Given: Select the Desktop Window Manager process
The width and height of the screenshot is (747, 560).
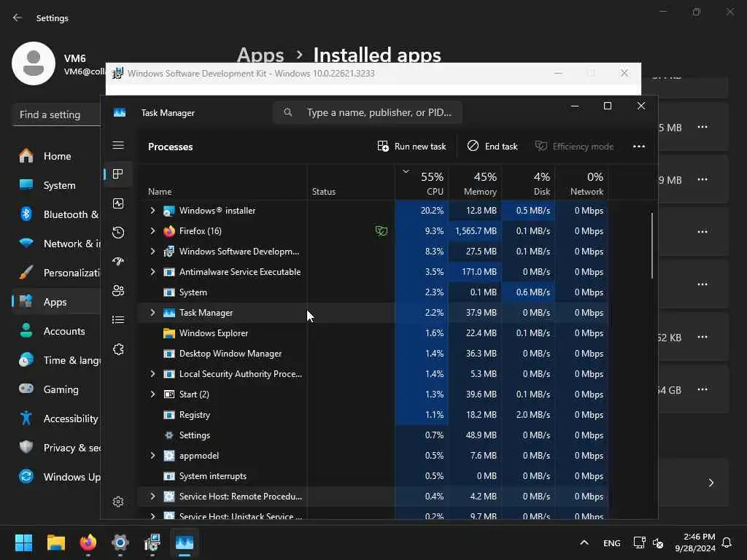Looking at the screenshot, I should (373, 354).
